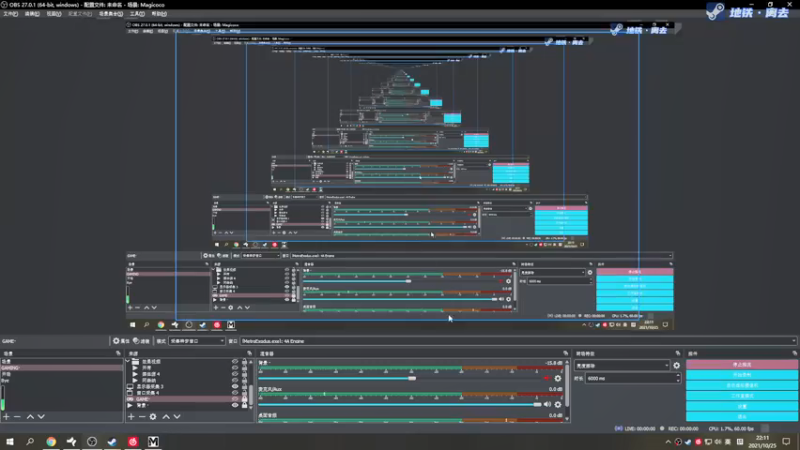Add a new scene with plus icon
Viewport: 800px width, 450px height.
tap(6, 417)
